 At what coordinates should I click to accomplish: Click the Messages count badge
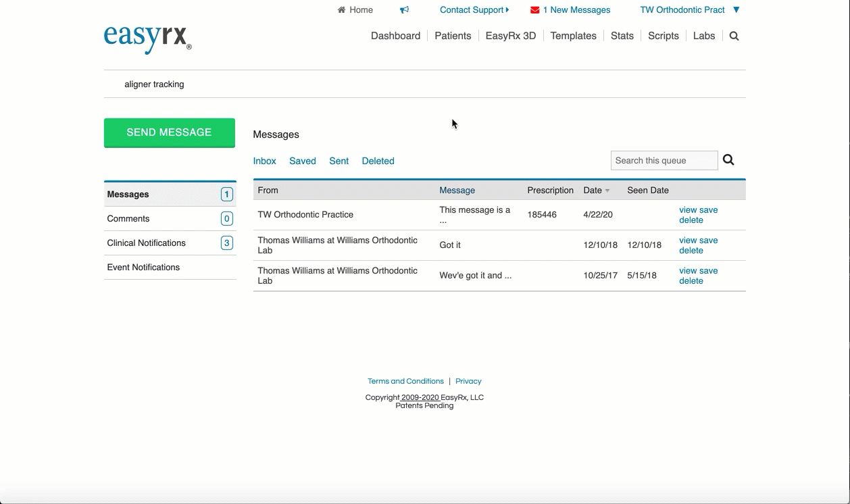click(227, 195)
